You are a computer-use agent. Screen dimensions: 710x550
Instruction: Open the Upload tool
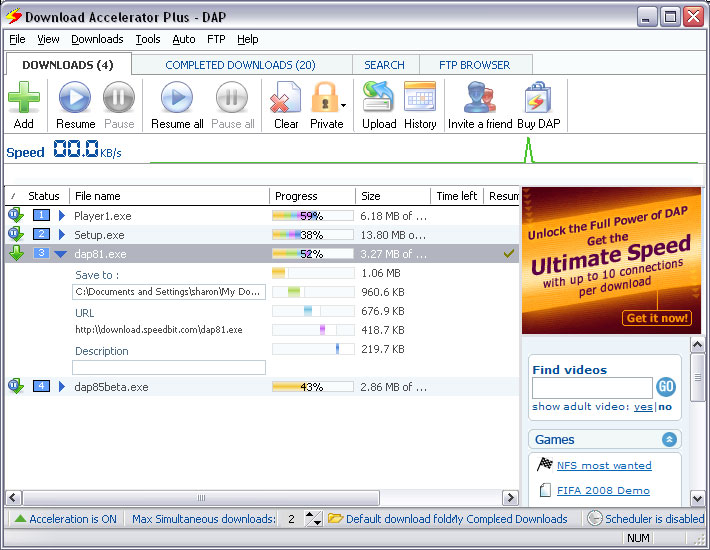[379, 99]
